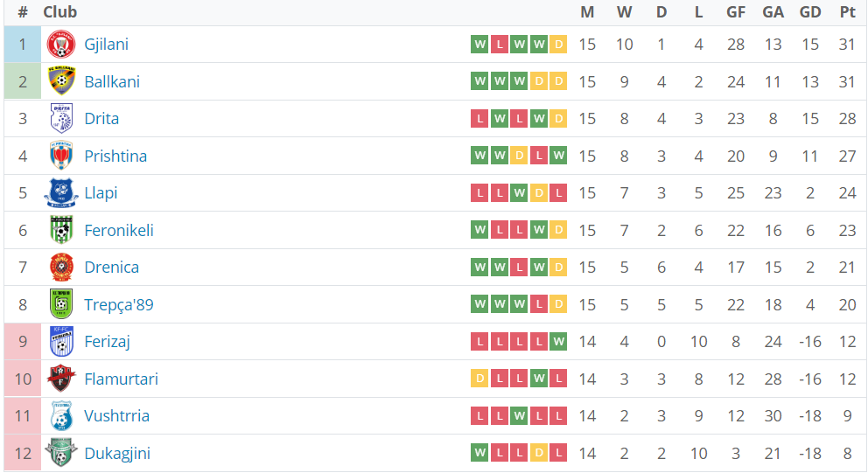The image size is (868, 473).
Task: Click Ferizaj's green W form badge
Action: pos(559,342)
